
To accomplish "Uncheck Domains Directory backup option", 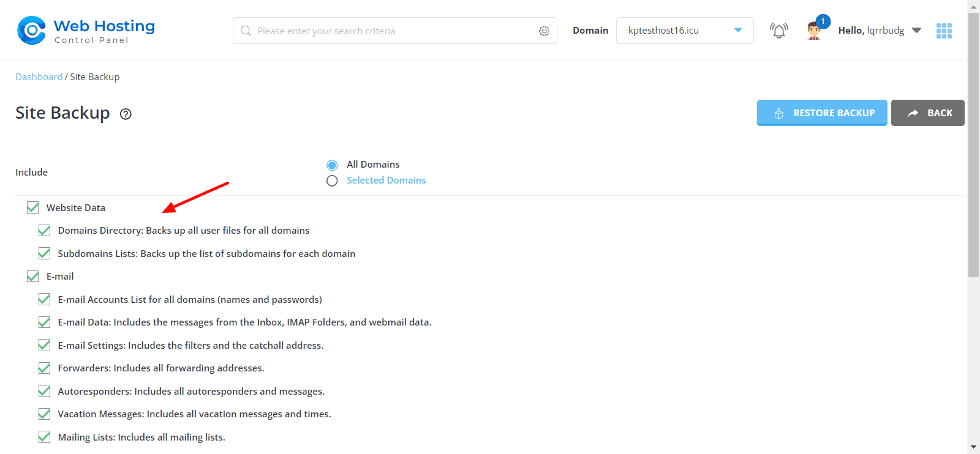I will (45, 231).
